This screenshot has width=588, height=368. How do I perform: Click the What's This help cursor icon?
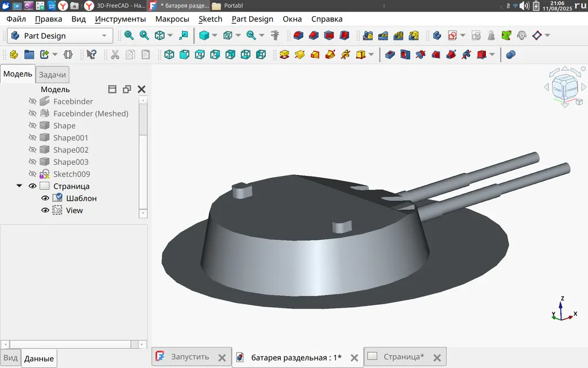pyautogui.click(x=91, y=55)
